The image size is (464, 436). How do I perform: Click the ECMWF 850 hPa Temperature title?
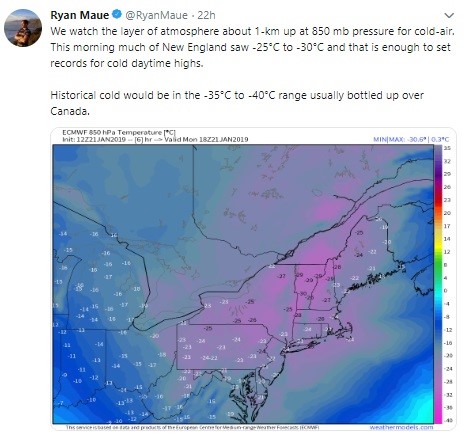[x=119, y=132]
